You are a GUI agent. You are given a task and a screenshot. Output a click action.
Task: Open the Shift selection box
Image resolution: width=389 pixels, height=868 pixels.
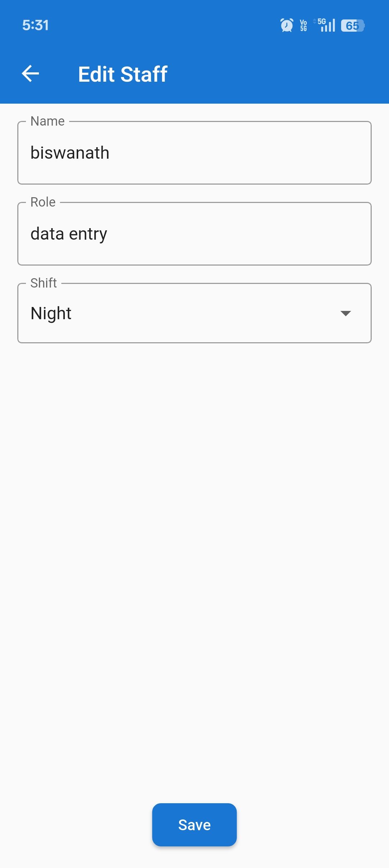194,313
